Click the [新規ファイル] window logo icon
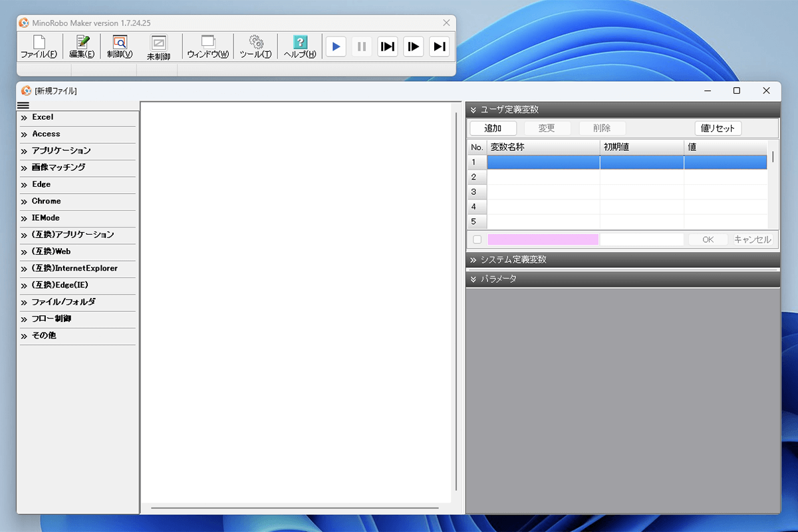Screen dimensions: 798x532 click(x=27, y=90)
